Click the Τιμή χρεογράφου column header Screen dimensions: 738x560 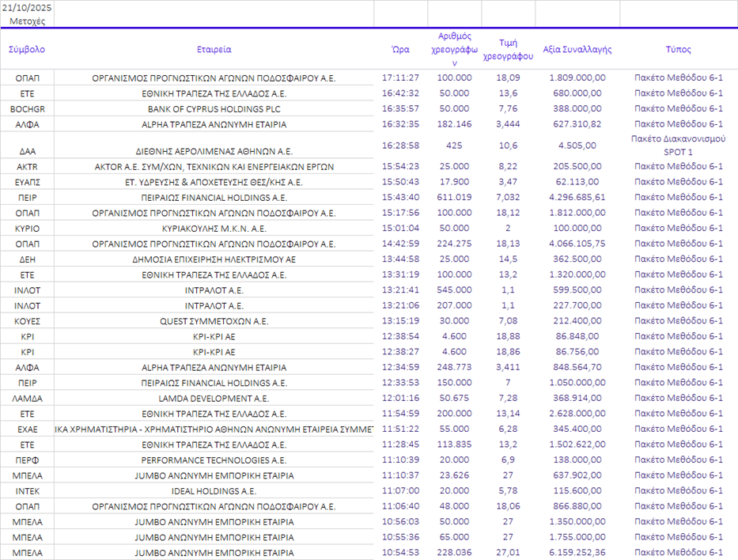(508, 49)
